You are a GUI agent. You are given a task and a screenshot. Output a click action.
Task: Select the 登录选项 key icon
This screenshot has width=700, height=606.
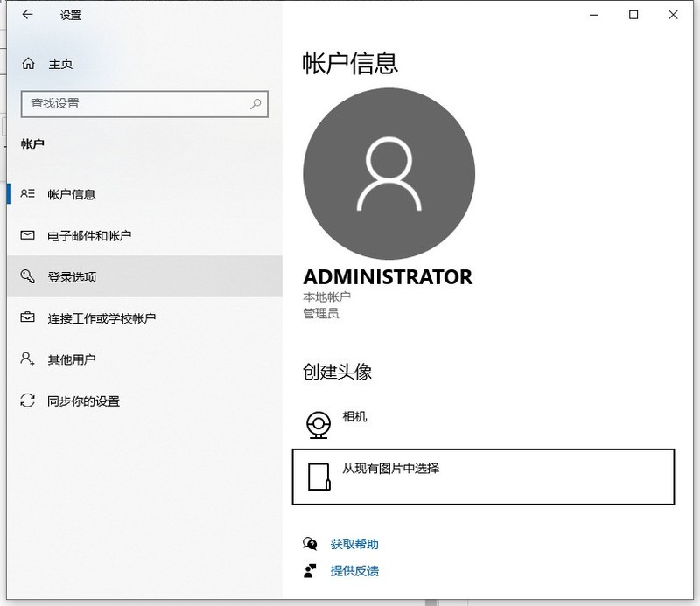(27, 276)
